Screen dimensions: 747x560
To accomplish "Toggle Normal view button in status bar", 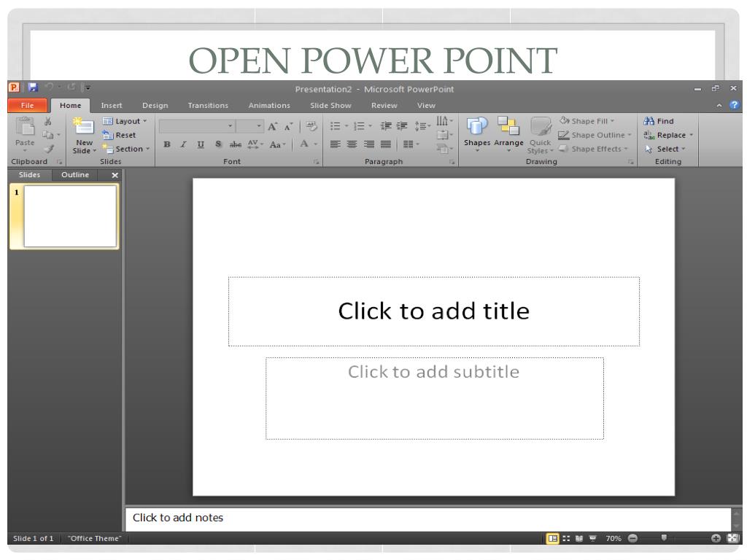I will click(x=553, y=539).
